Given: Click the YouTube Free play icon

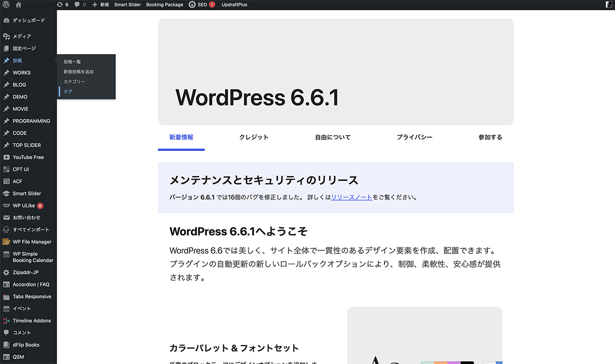Looking at the screenshot, I should [6, 157].
